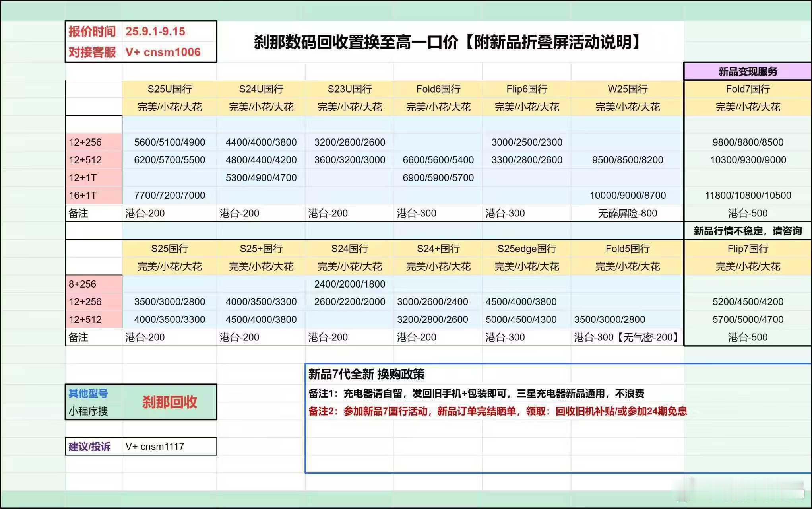Click Fold7 price cell 9800/8800/8500
The height and width of the screenshot is (509, 812).
click(x=748, y=142)
